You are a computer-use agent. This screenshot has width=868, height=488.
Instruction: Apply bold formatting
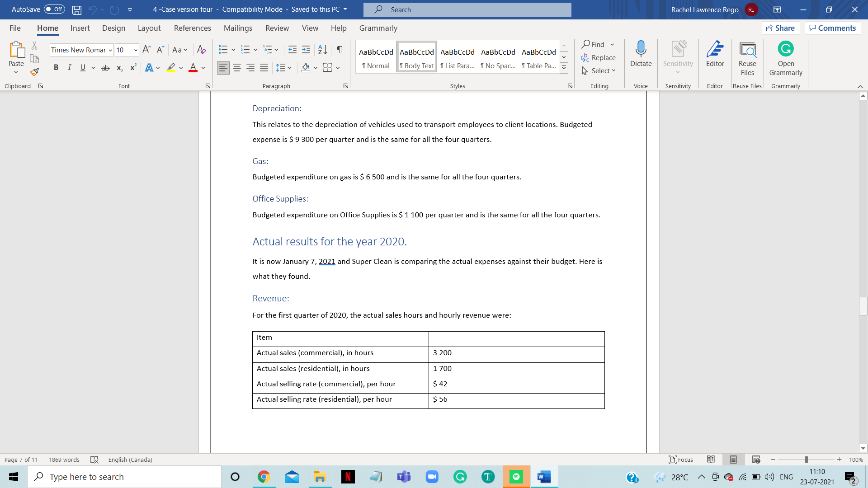(56, 67)
